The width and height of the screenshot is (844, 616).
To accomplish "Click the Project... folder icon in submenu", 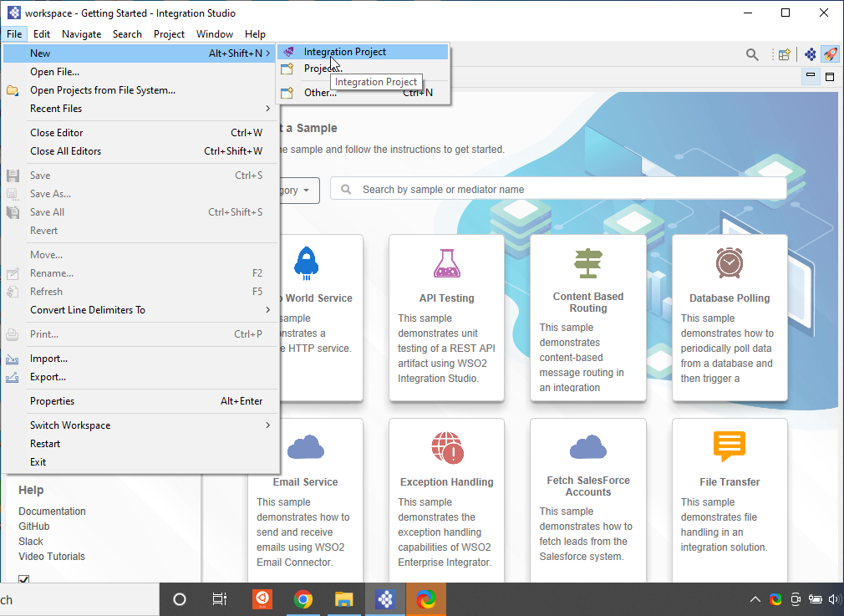I will (x=287, y=69).
